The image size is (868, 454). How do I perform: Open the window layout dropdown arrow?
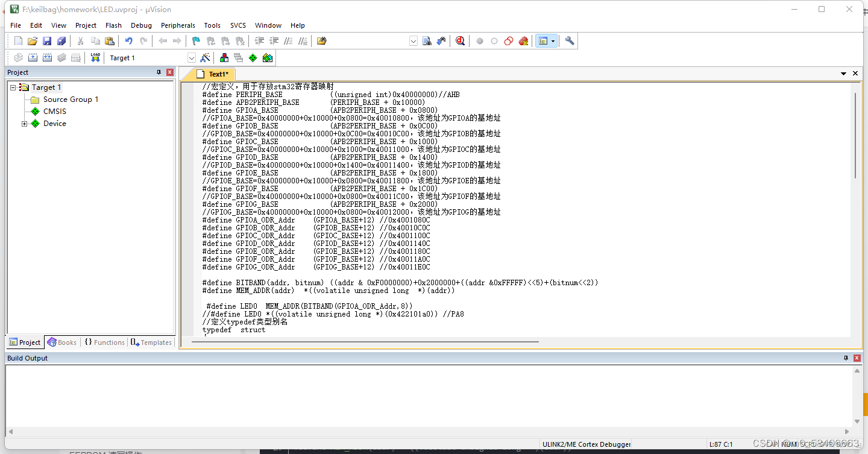pyautogui.click(x=553, y=41)
